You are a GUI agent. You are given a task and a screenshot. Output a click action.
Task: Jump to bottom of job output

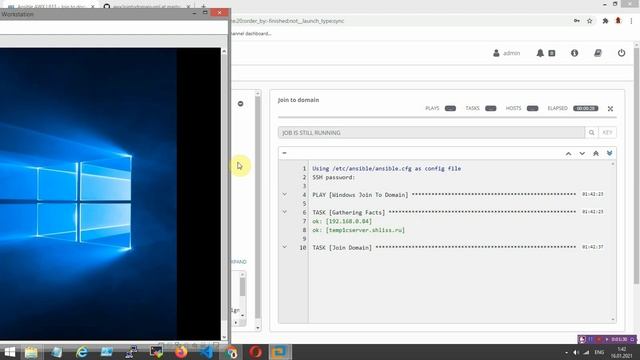tap(609, 153)
